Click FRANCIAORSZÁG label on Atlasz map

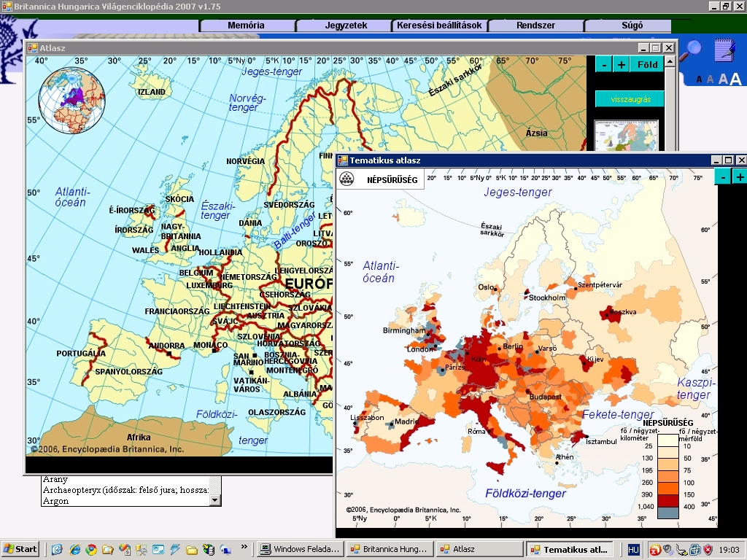tap(177, 311)
